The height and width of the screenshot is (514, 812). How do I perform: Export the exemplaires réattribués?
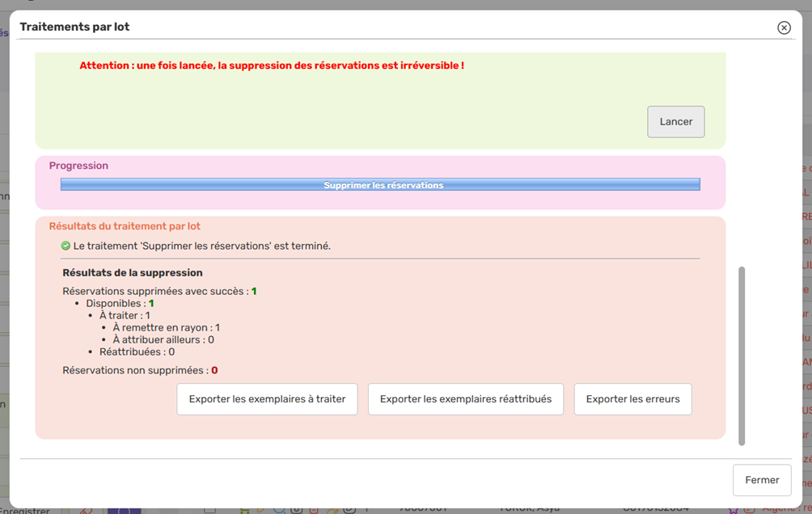tap(465, 399)
